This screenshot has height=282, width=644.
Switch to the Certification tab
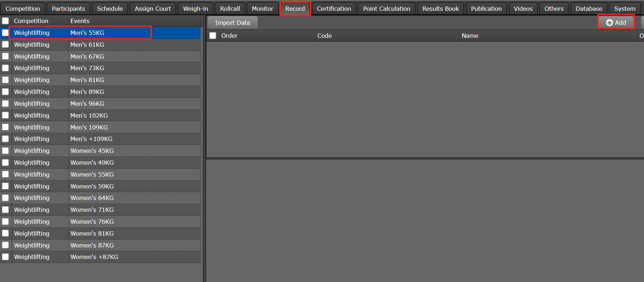tap(333, 9)
